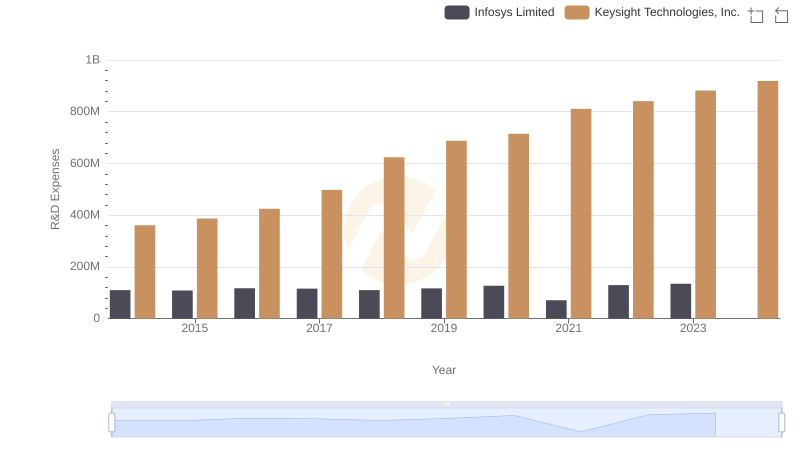The width and height of the screenshot is (800, 461).
Task: Click the top grip bar of range slider
Action: (x=446, y=404)
